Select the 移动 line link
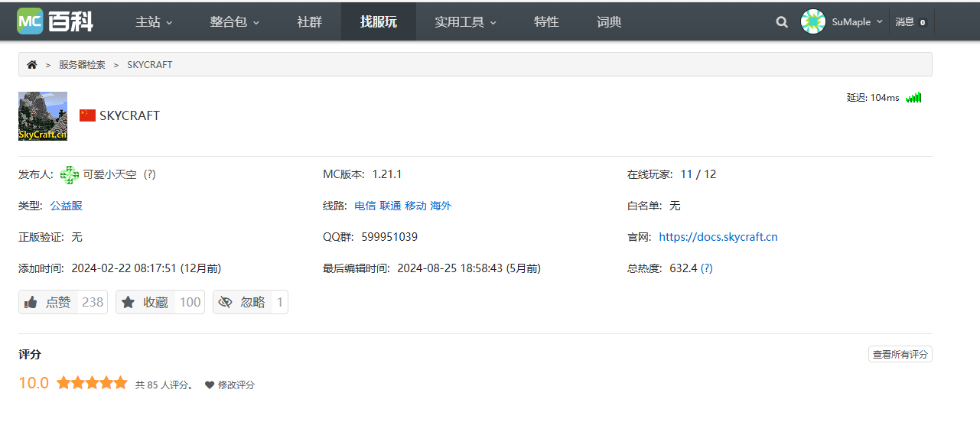This screenshot has height=448, width=980. click(415, 206)
